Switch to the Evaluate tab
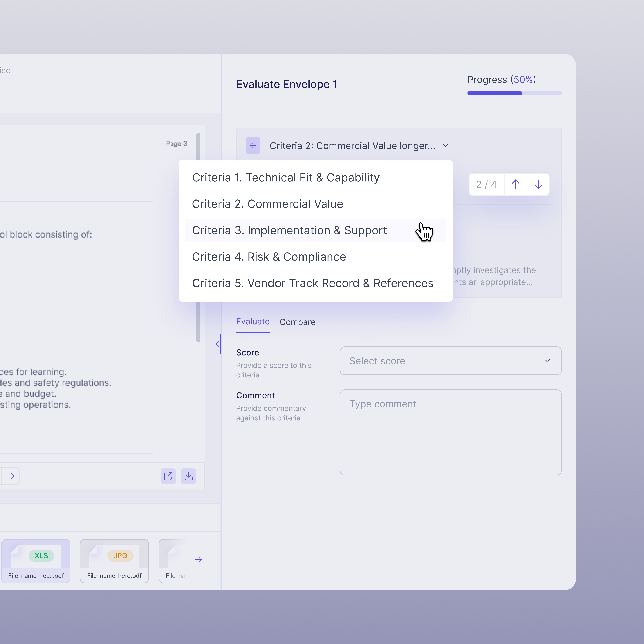This screenshot has width=644, height=644. tap(253, 322)
